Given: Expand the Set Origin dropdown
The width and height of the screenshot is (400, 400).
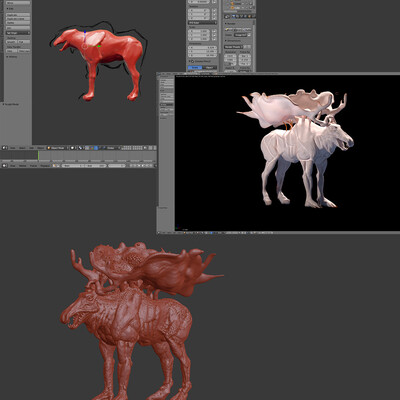Looking at the screenshot, I should 18,33.
